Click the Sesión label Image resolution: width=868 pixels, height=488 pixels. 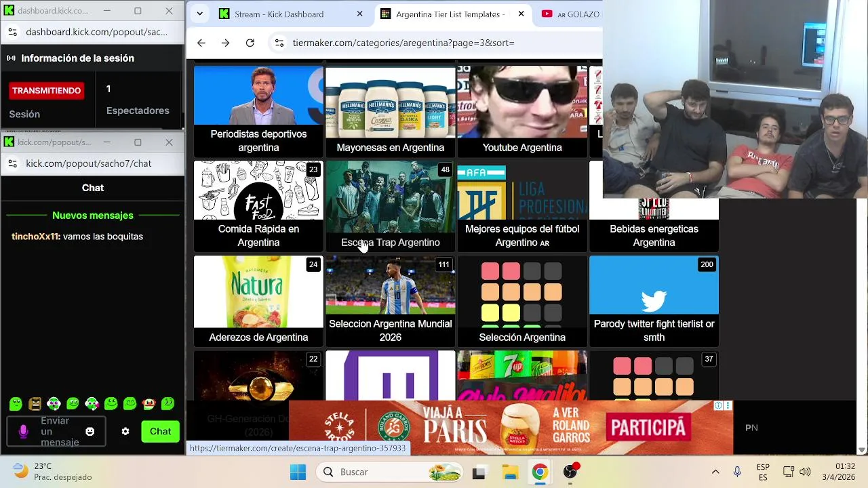tap(24, 114)
